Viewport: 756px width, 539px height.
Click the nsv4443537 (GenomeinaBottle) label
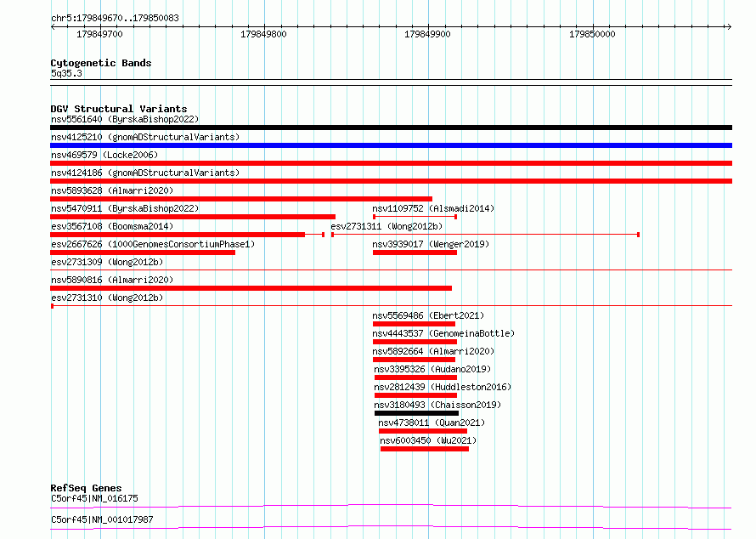click(443, 333)
